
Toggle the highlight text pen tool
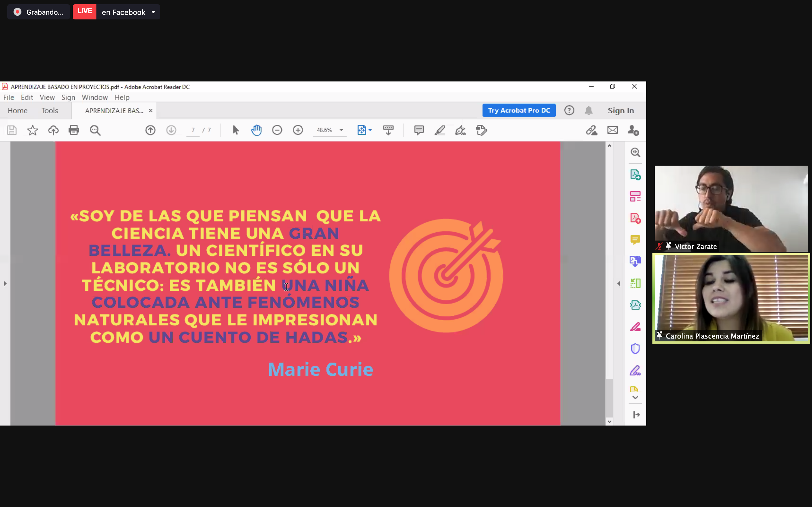point(440,130)
